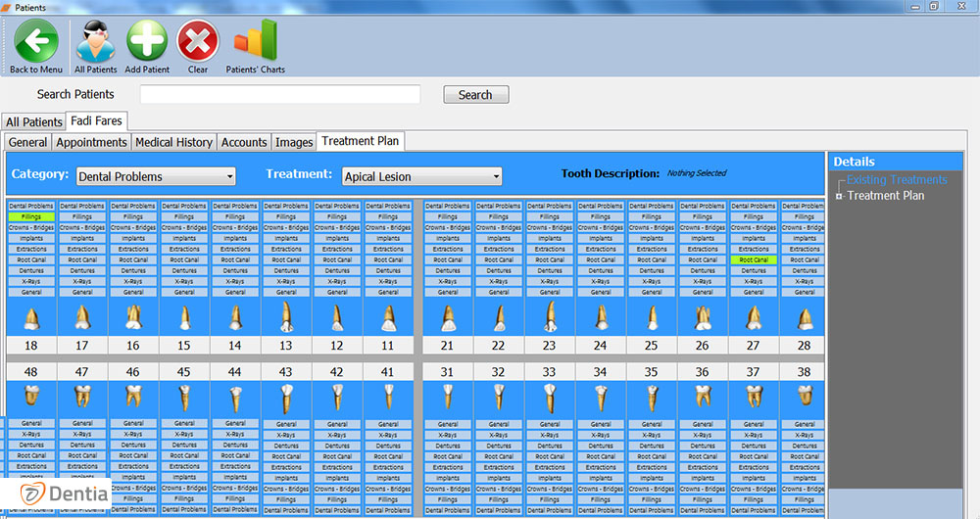This screenshot has height=519, width=980.
Task: Toggle highlighted Root Canal for tooth 27
Action: 754,259
